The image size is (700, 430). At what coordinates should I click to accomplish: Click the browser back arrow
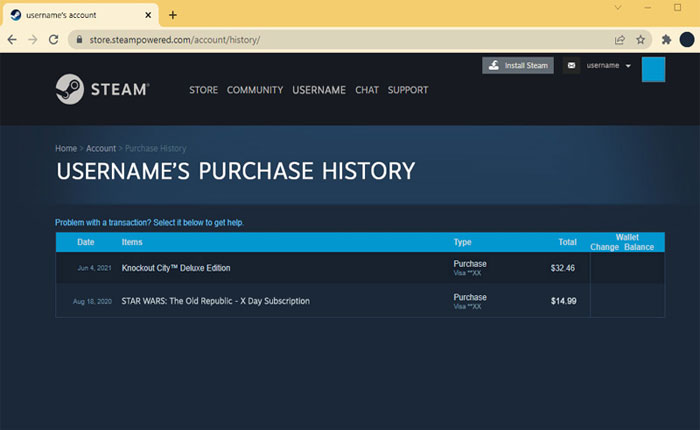pos(12,40)
